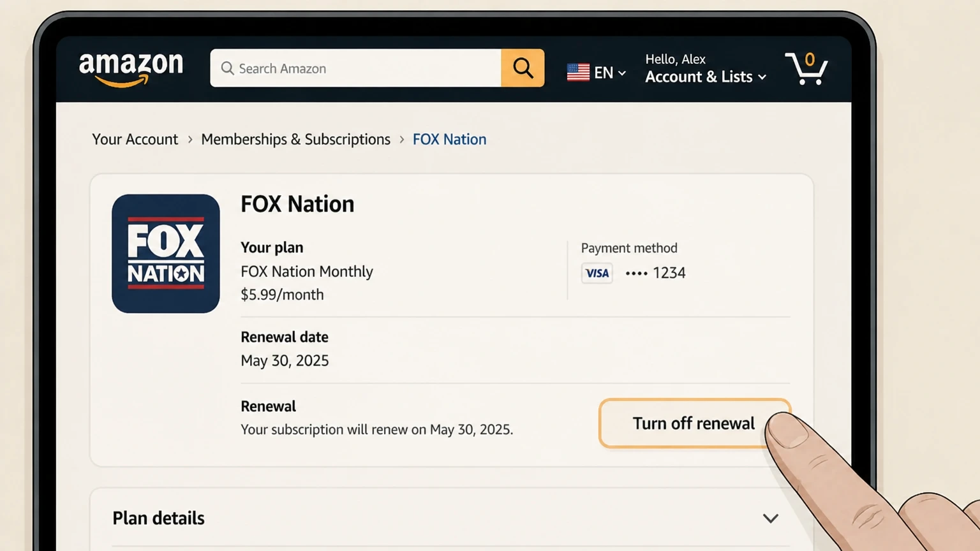Click the FOX Nation Monthly plan text
980x551 pixels.
pyautogui.click(x=307, y=271)
